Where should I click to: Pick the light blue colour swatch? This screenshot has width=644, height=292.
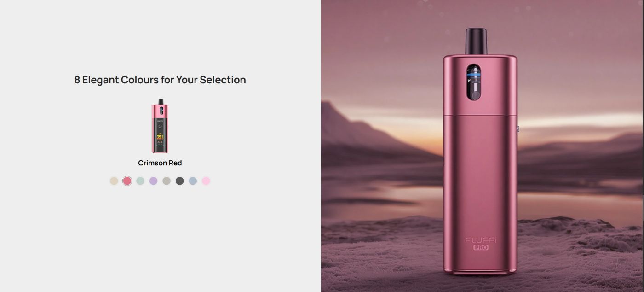pos(193,181)
